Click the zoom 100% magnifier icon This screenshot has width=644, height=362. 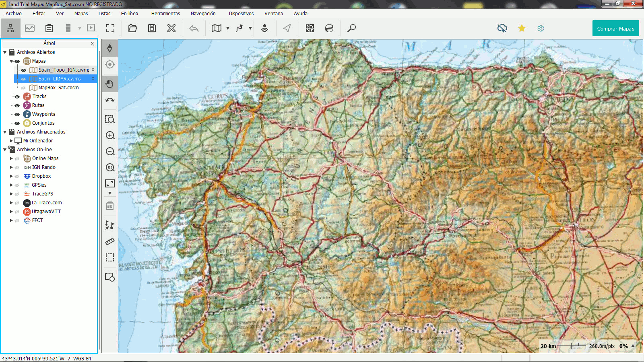click(x=109, y=168)
